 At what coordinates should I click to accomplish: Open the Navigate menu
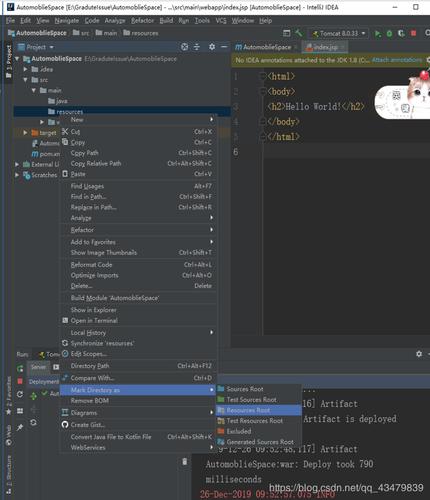tap(67, 21)
